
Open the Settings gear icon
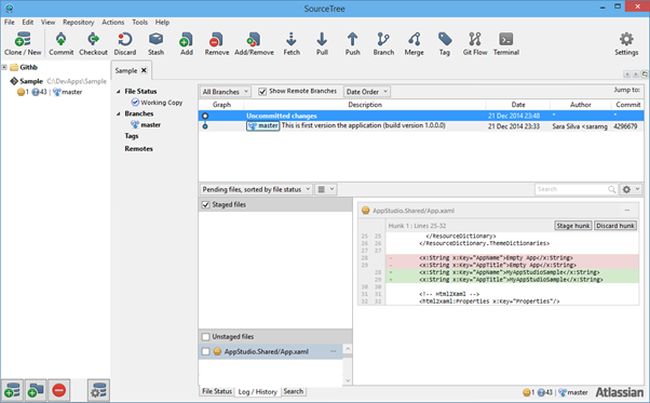627,41
